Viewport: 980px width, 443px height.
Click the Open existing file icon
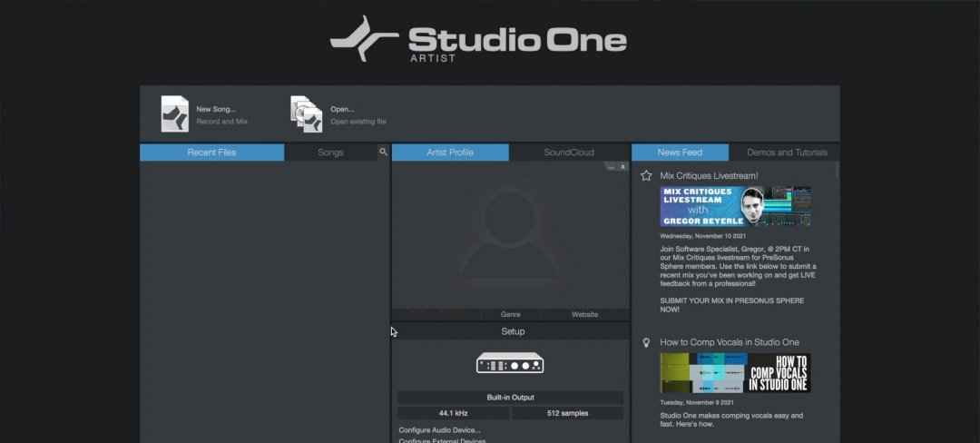(x=307, y=113)
